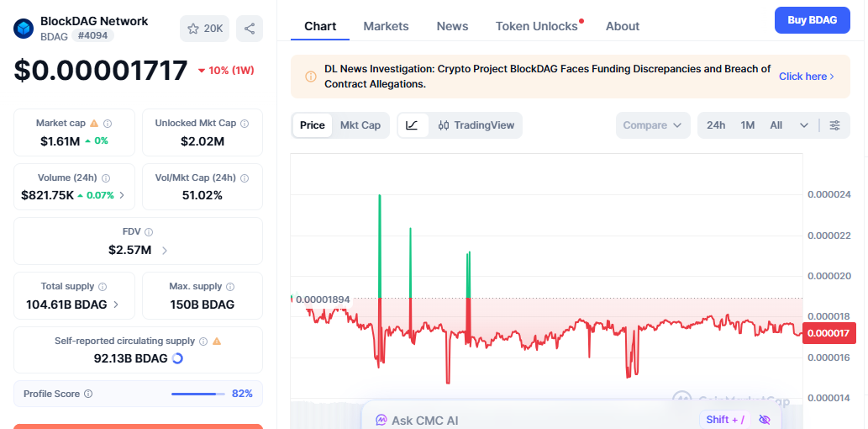Image resolution: width=868 pixels, height=429 pixels.
Task: Click the 150B BDAG max supply value
Action: 203,305
